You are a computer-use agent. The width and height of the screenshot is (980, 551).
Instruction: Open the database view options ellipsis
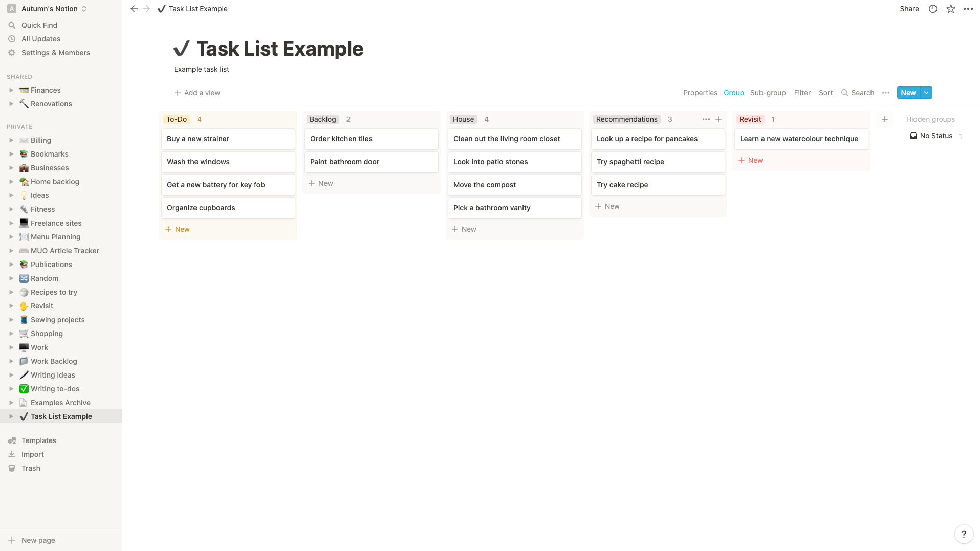(886, 93)
